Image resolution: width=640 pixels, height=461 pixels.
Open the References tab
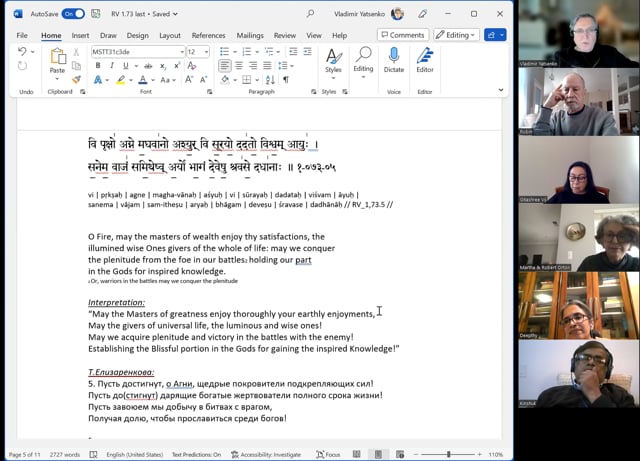click(209, 35)
